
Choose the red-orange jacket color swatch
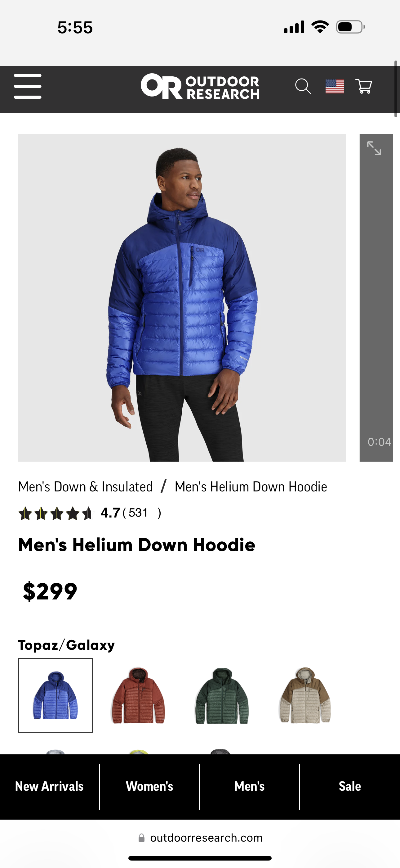click(138, 695)
